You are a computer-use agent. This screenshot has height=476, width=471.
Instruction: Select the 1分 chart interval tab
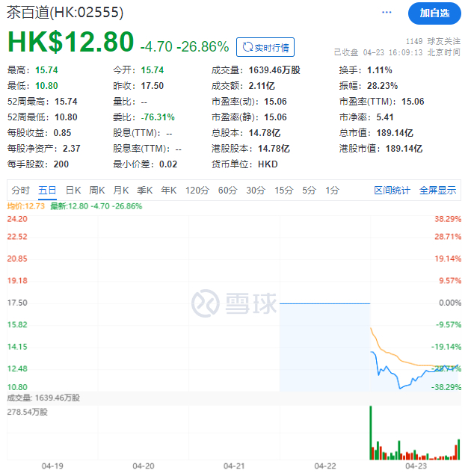coord(332,191)
